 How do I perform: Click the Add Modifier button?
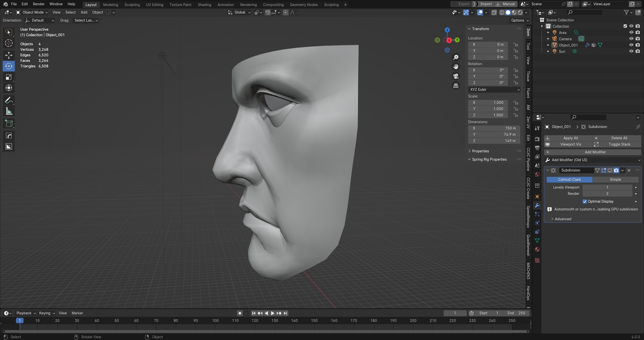click(x=592, y=152)
